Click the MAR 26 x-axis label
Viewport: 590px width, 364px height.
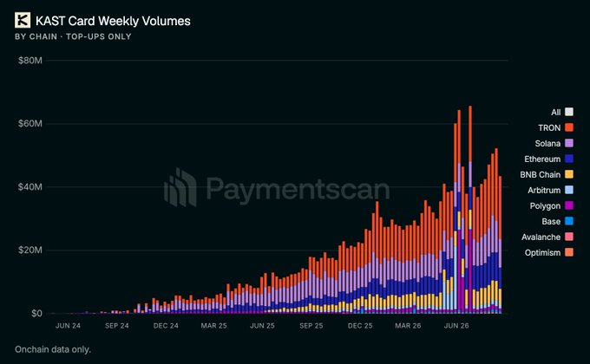click(x=408, y=326)
